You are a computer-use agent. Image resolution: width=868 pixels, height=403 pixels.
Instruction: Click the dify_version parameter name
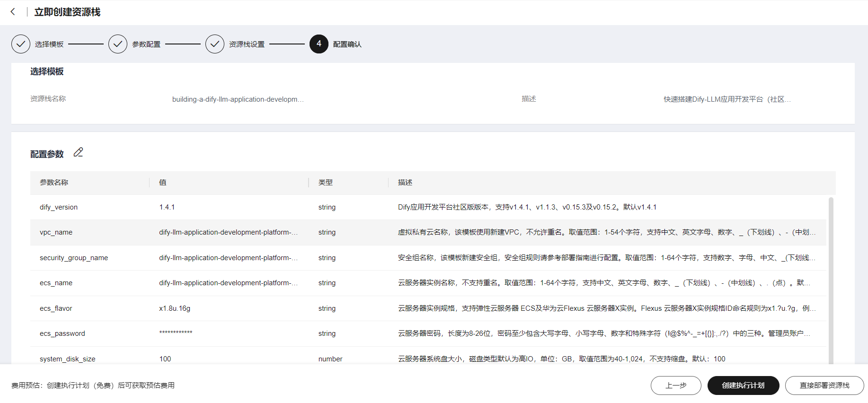59,207
